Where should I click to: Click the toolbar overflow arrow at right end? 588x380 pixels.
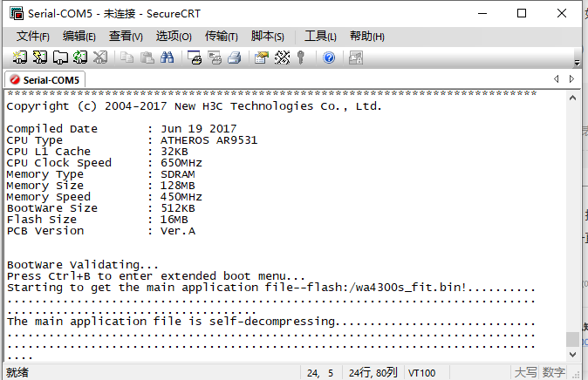pyautogui.click(x=578, y=63)
